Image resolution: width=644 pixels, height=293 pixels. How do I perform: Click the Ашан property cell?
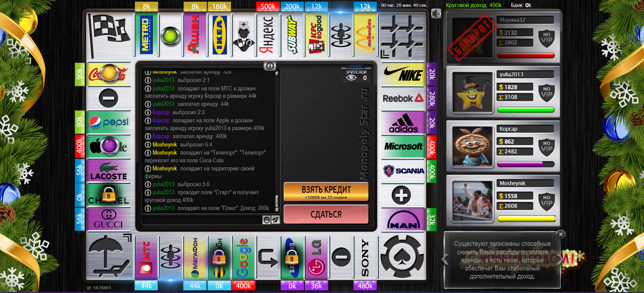pyautogui.click(x=195, y=35)
